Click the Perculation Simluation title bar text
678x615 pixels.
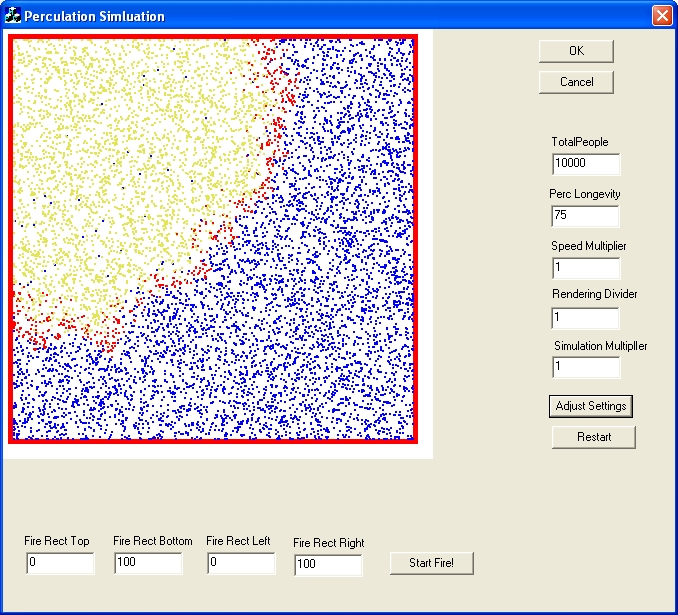pyautogui.click(x=94, y=17)
